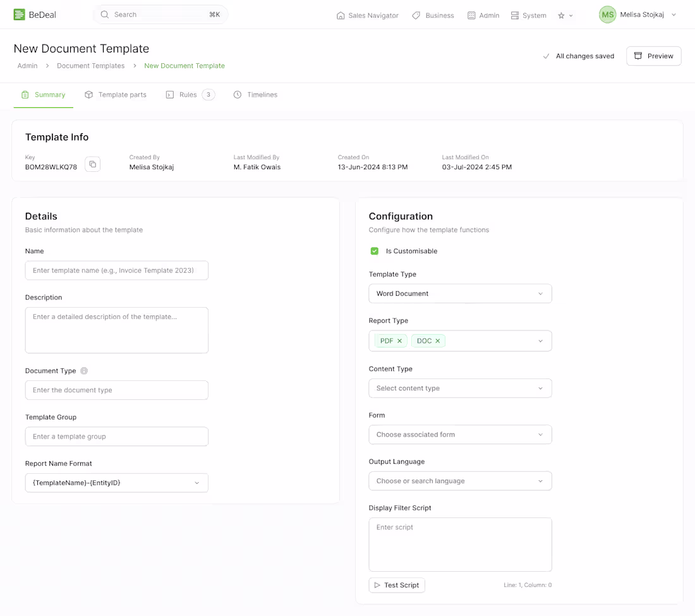Screen dimensions: 695x616
Task: Open the Report Name Format dropdown
Action: click(116, 483)
